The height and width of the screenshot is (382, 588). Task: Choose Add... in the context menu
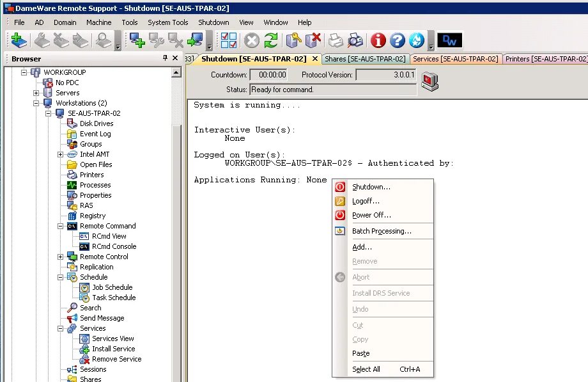coord(383,247)
